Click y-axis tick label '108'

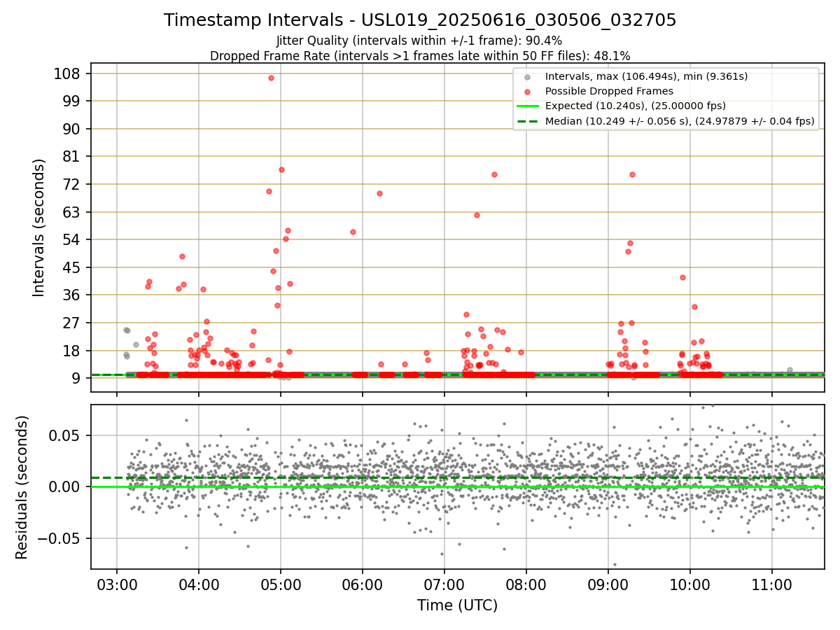click(69, 73)
